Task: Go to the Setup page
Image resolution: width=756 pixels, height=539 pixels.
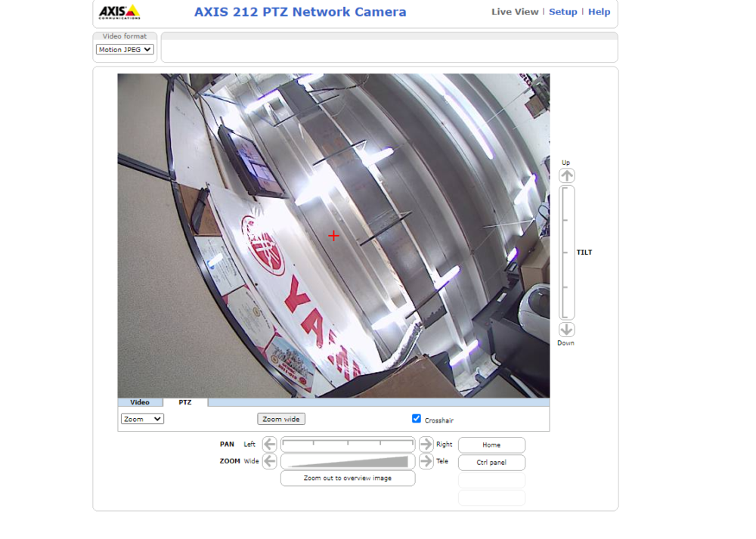Action: pyautogui.click(x=562, y=12)
